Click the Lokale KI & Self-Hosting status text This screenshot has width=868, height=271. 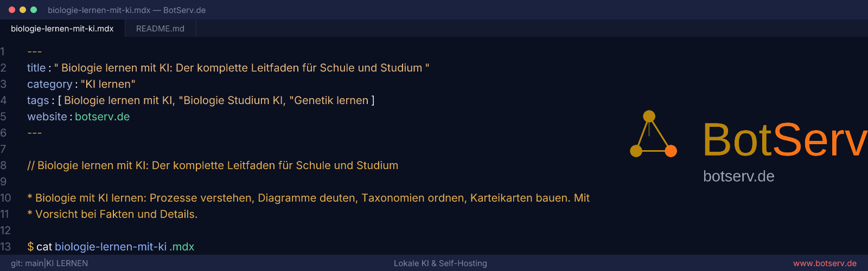pos(441,263)
